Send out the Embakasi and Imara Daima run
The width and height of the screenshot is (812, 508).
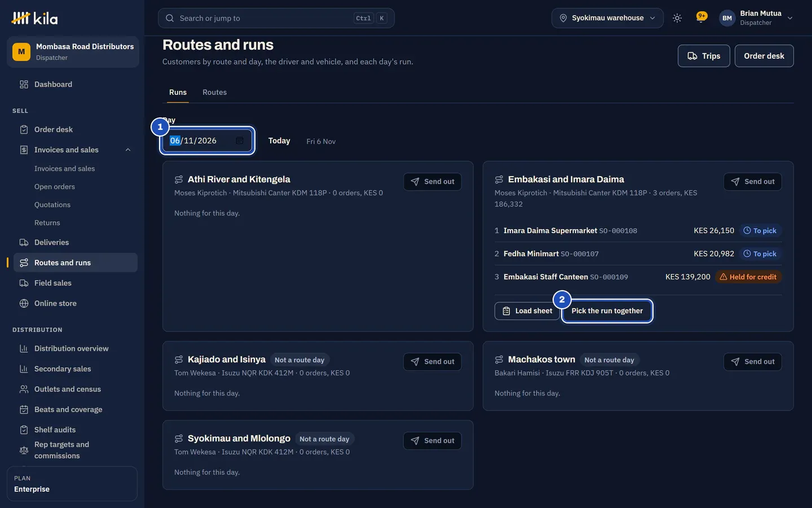click(x=753, y=182)
